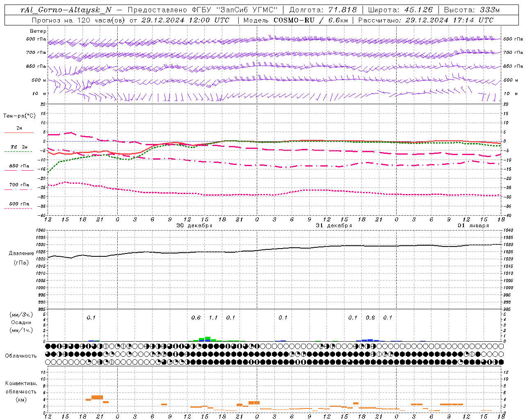Click the 1.1 precipitation value
The height and width of the screenshot is (420, 525).
click(213, 317)
